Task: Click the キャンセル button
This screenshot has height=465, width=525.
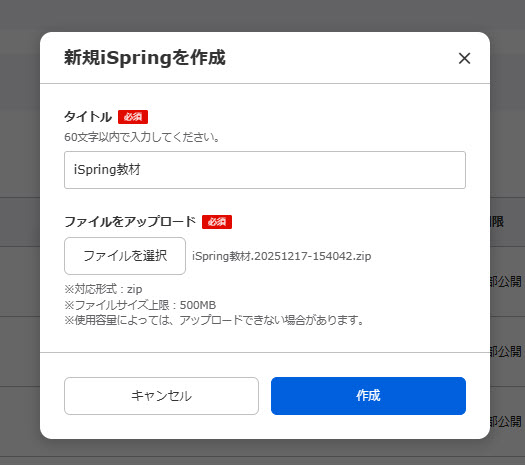Action: pos(161,396)
